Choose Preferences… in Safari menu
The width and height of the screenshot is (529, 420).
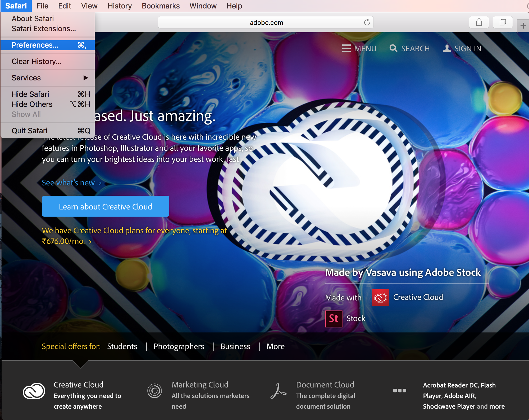(x=48, y=45)
